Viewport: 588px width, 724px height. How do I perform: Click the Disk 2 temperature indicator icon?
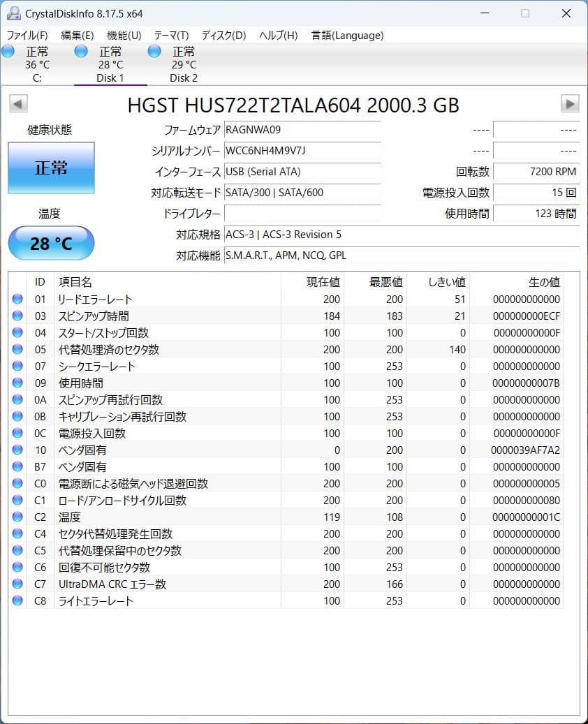[154, 50]
